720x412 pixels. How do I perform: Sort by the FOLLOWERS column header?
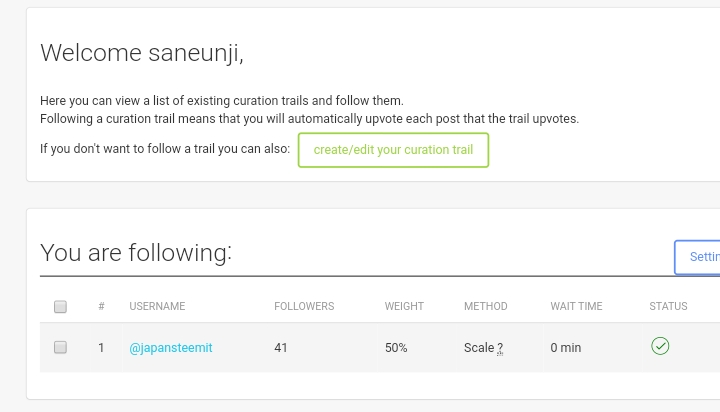click(304, 306)
